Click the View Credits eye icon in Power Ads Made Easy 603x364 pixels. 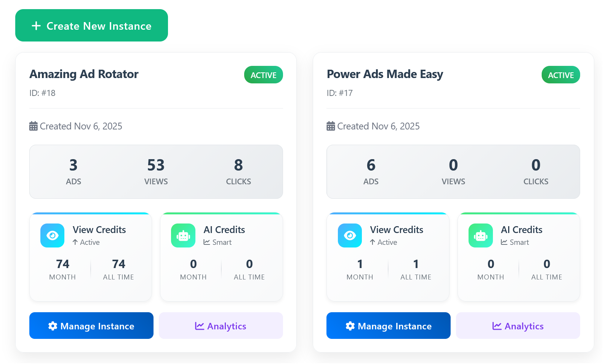click(350, 235)
